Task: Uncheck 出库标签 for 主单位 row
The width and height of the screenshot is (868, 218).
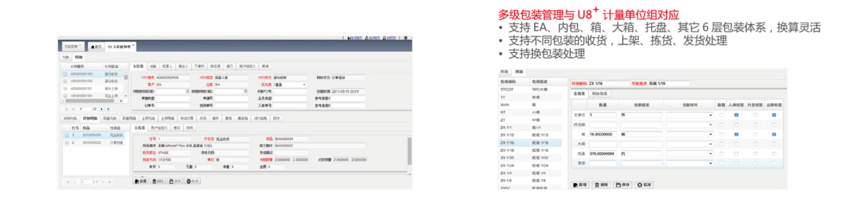Action: click(774, 115)
